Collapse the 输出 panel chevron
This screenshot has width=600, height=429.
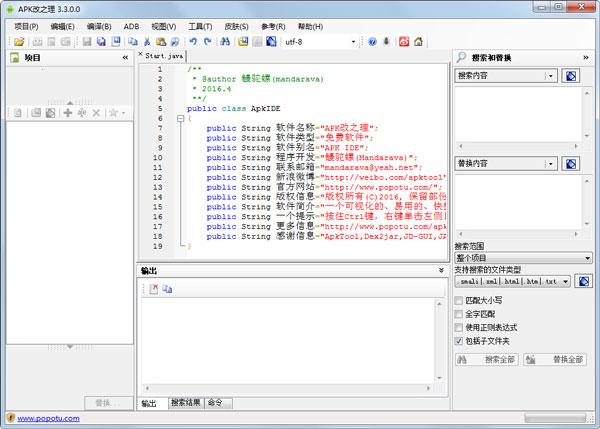click(x=441, y=271)
